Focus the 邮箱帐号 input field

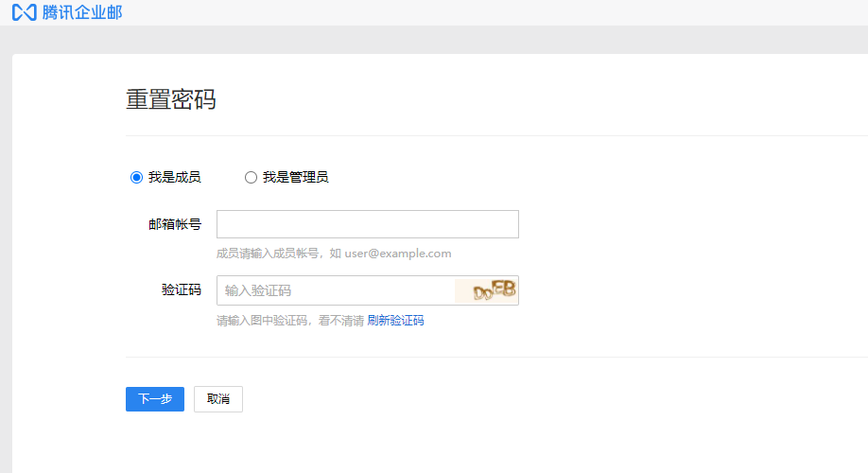[x=367, y=224]
